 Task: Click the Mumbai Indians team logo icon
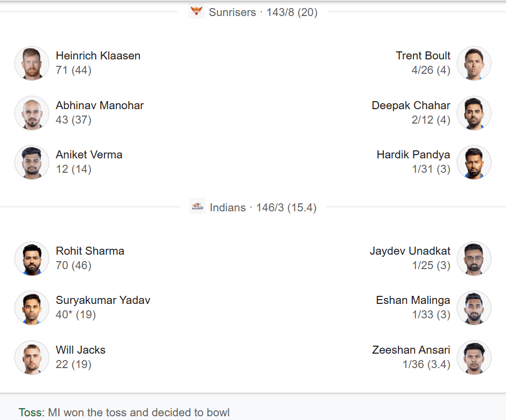tap(198, 207)
